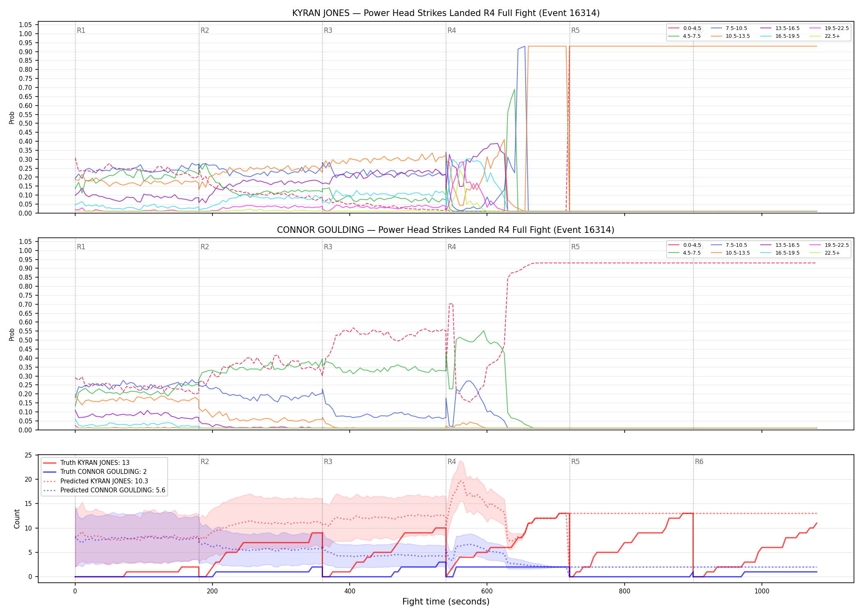Click the R5 round marker in the Count chart

point(575,462)
